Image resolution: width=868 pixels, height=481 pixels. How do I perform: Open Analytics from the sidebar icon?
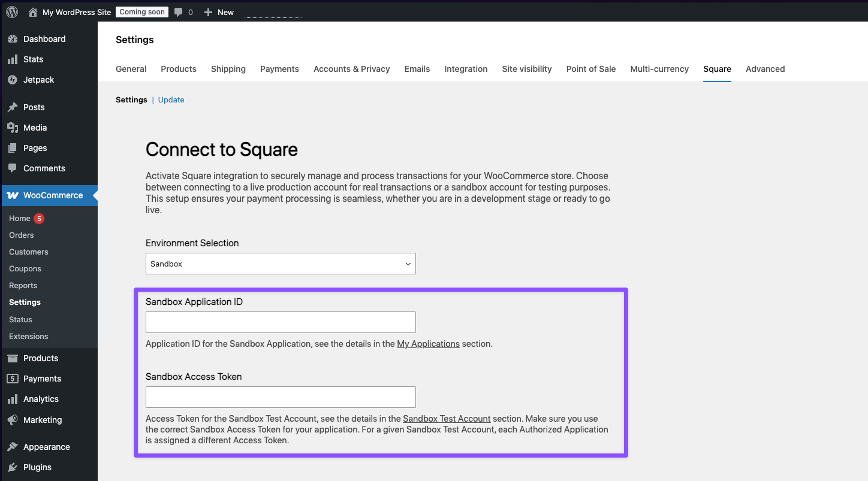click(x=13, y=399)
